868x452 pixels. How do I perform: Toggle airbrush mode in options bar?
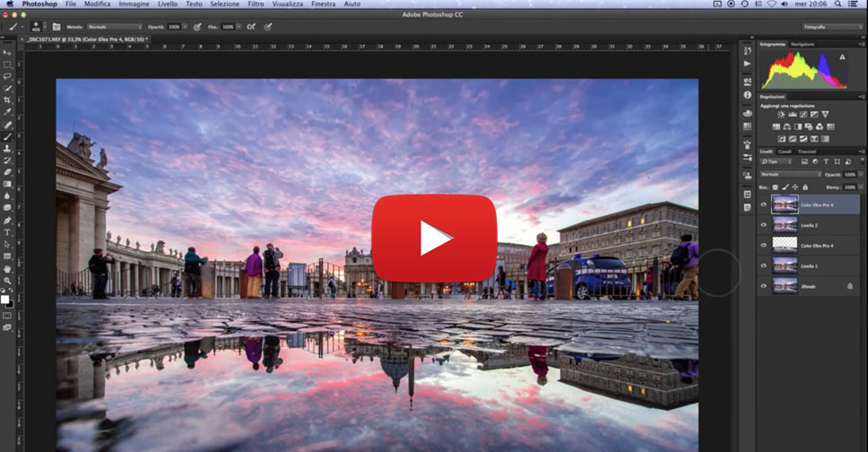251,27
